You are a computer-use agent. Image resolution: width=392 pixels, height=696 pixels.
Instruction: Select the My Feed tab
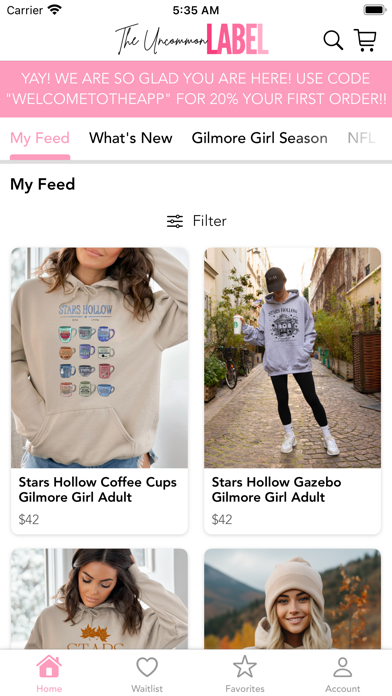point(40,138)
